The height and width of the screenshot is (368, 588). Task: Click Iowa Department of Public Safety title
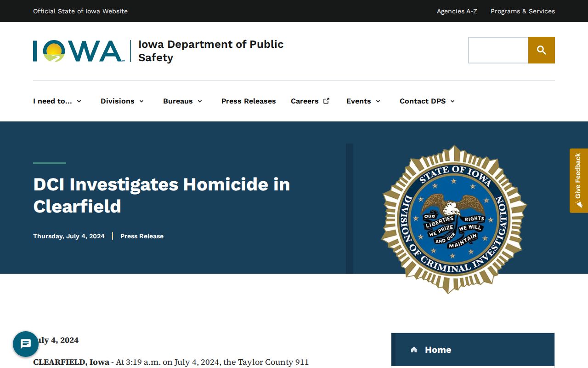(211, 51)
